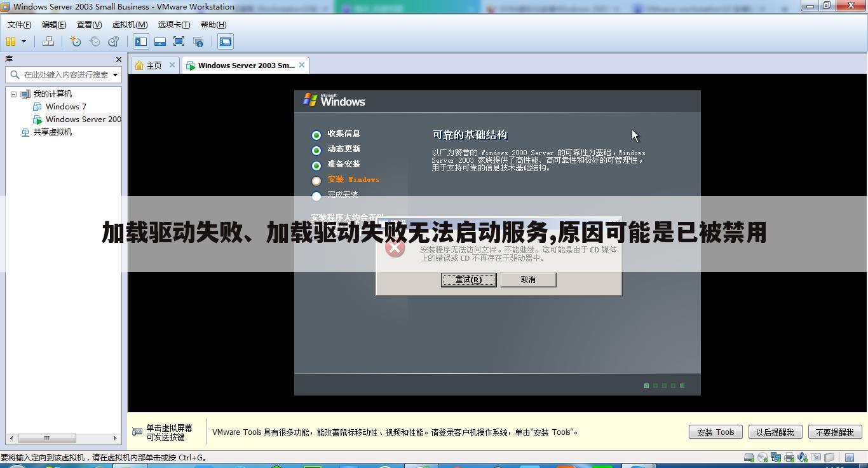Open the message log icon in status bar
Screen dimensions: 868x468
click(850, 457)
